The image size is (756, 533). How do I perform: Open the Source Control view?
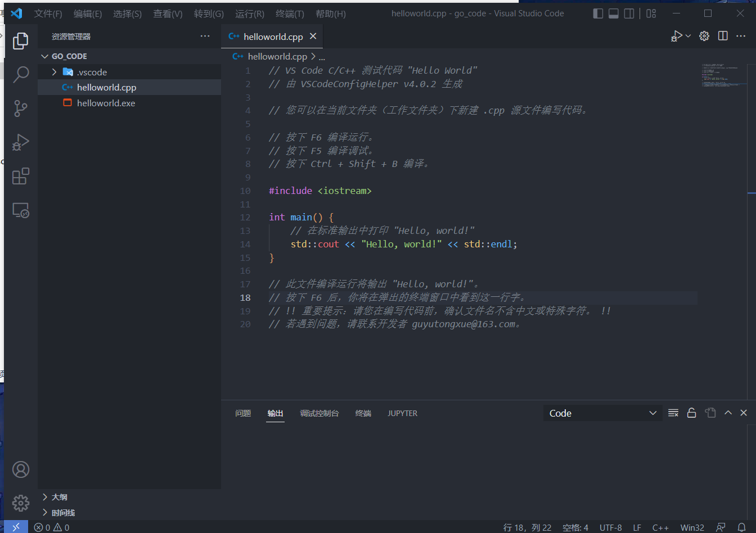click(x=21, y=108)
